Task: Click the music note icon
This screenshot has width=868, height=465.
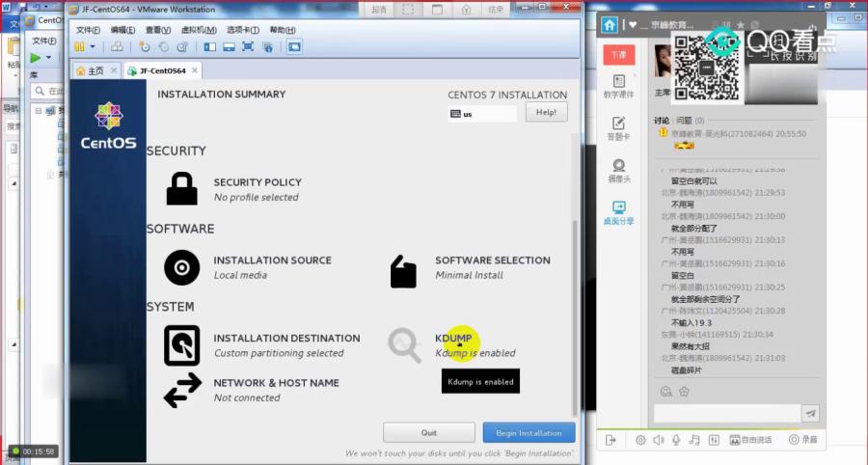Action: tap(694, 440)
